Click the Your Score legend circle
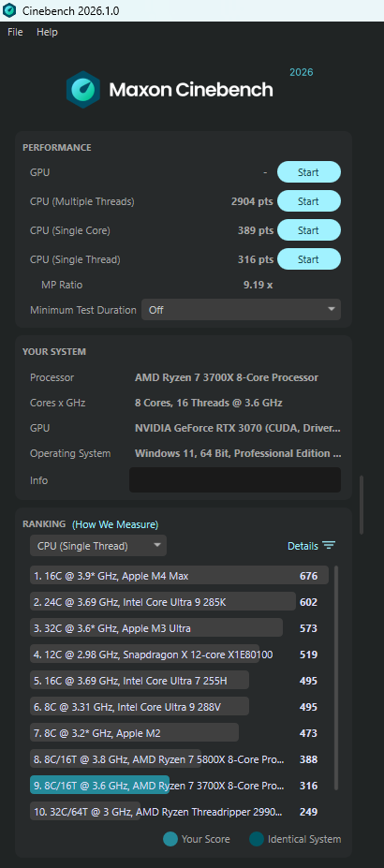The width and height of the screenshot is (384, 868). pyautogui.click(x=170, y=839)
